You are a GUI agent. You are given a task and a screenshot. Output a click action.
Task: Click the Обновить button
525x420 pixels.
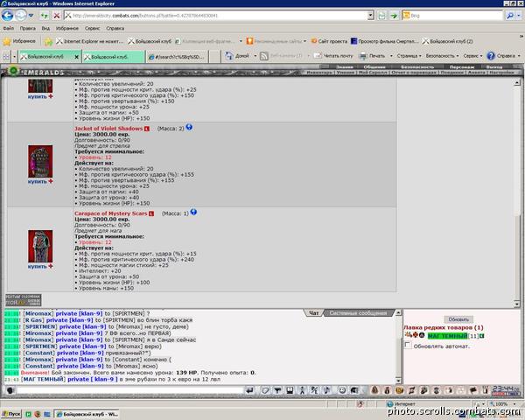point(458,319)
